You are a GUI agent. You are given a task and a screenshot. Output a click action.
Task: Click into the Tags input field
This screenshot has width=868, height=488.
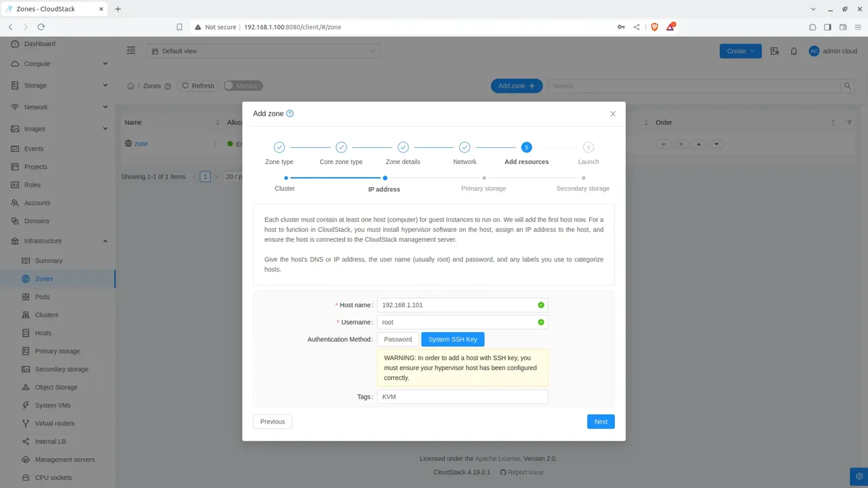(x=462, y=396)
